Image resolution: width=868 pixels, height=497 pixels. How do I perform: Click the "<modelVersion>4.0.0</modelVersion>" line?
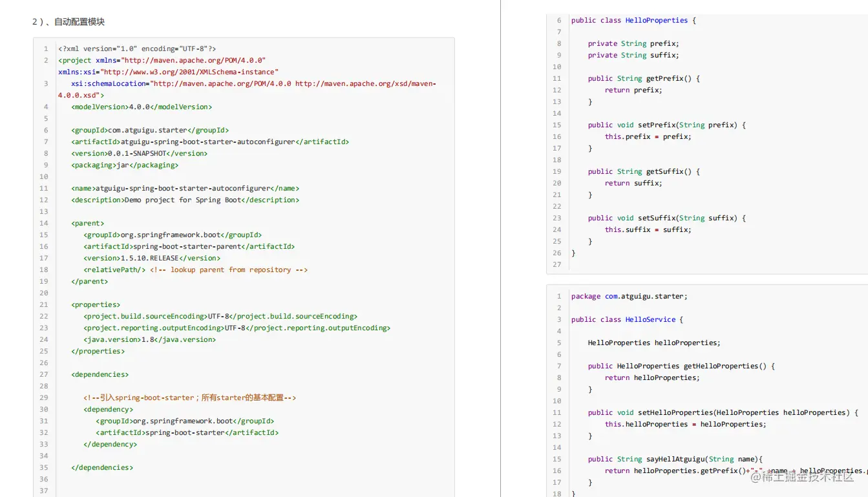point(142,107)
